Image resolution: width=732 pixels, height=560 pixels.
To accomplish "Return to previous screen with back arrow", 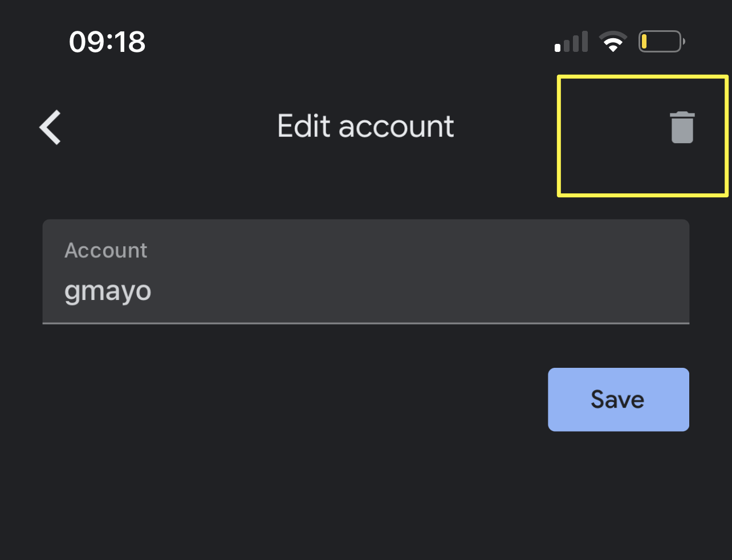I will [x=51, y=127].
